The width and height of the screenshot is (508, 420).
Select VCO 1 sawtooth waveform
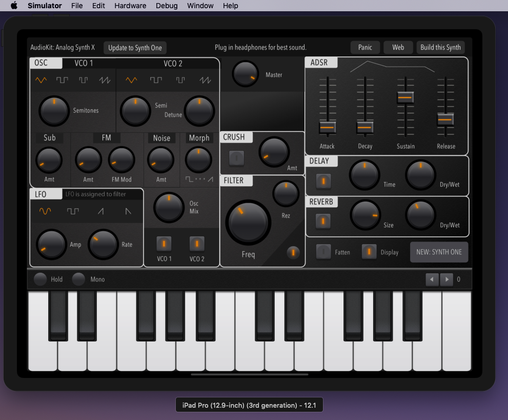105,79
